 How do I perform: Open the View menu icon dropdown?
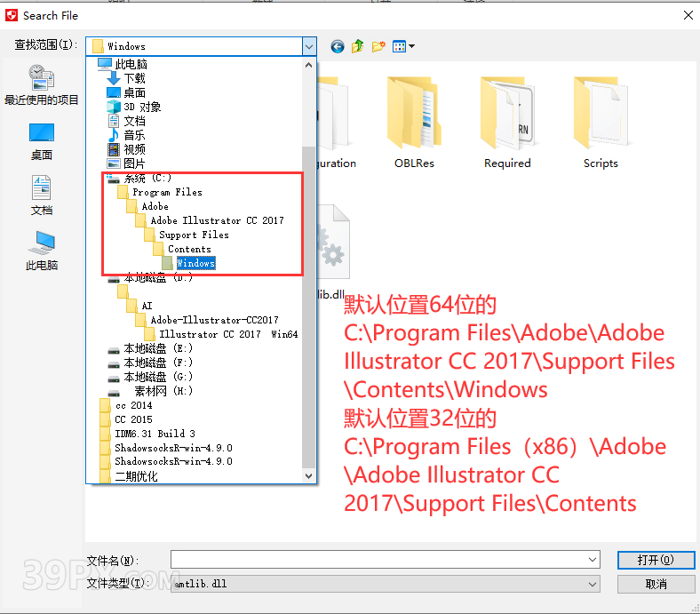[403, 46]
